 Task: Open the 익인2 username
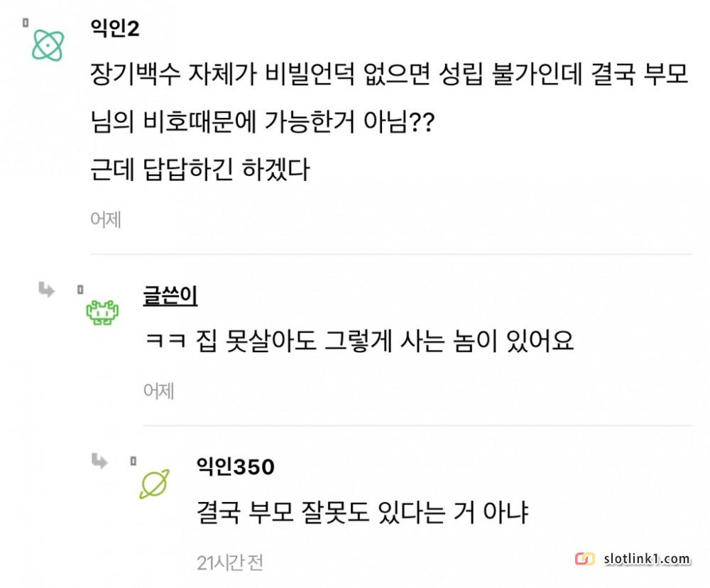[x=115, y=29]
